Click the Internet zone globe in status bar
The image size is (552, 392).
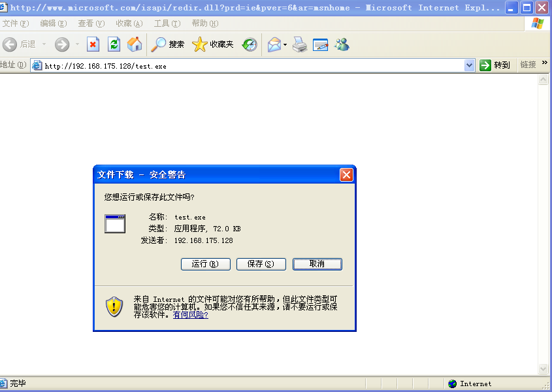pos(452,384)
